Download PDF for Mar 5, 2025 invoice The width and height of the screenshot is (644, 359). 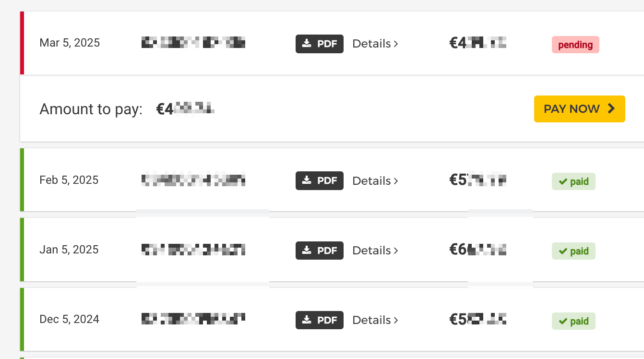click(x=319, y=44)
